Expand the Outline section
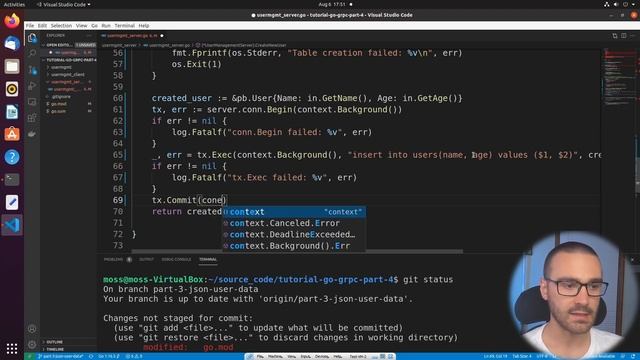 point(54,342)
